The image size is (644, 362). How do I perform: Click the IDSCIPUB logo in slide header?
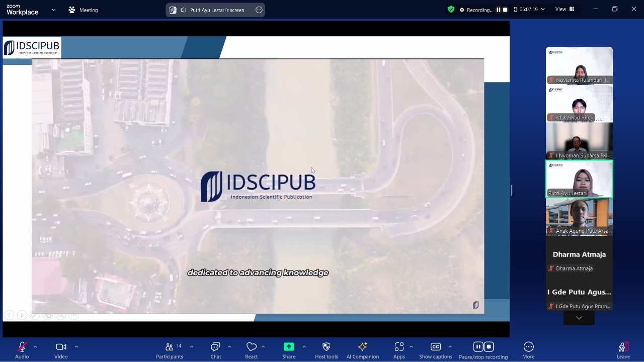click(32, 48)
